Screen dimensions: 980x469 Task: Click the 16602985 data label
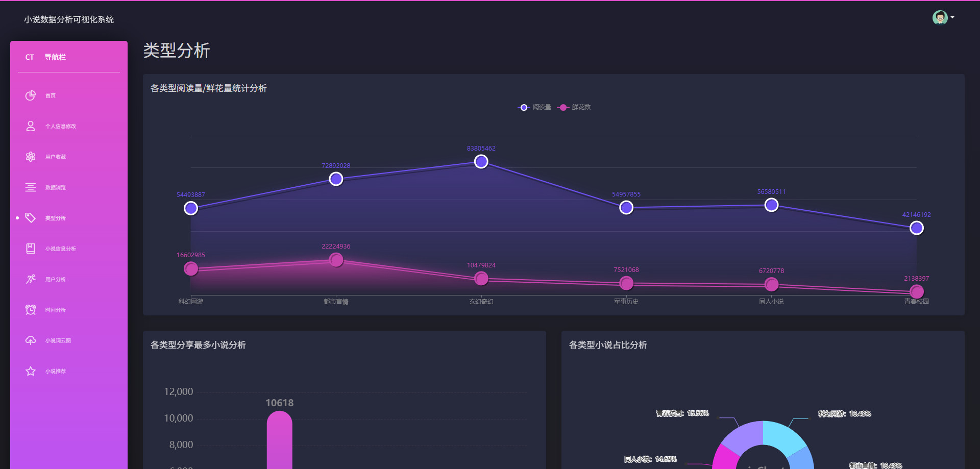tap(191, 255)
